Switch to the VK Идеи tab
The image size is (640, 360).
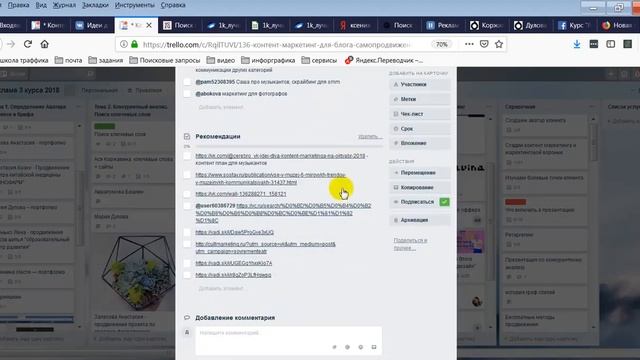coord(92,25)
